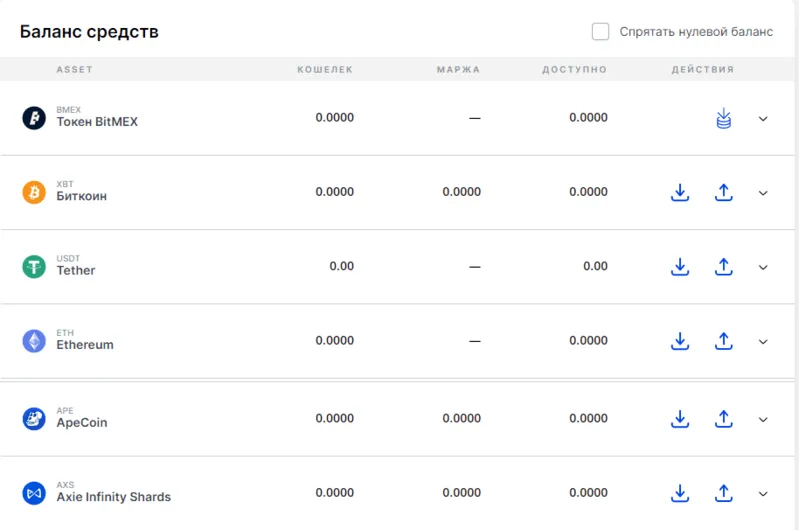
Task: Click the BitMEX token logo icon
Action: (x=34, y=118)
